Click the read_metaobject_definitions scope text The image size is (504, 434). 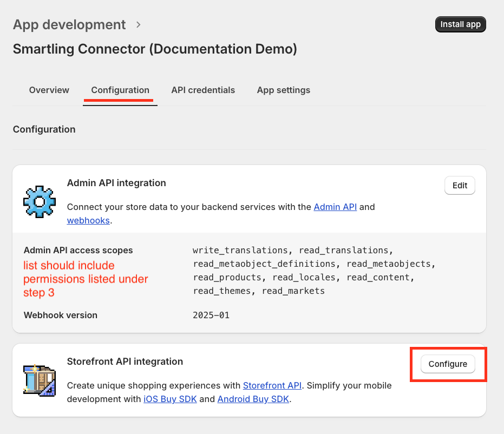click(x=264, y=264)
